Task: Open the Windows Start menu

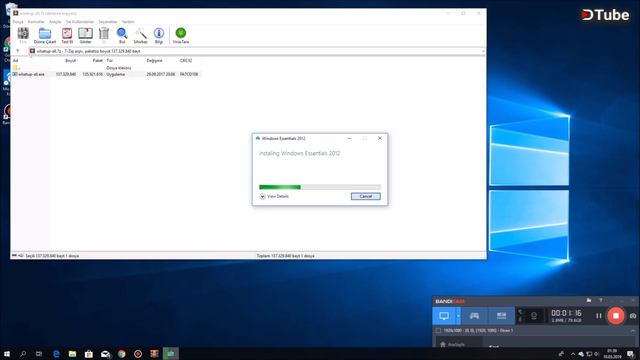Action: click(x=7, y=354)
